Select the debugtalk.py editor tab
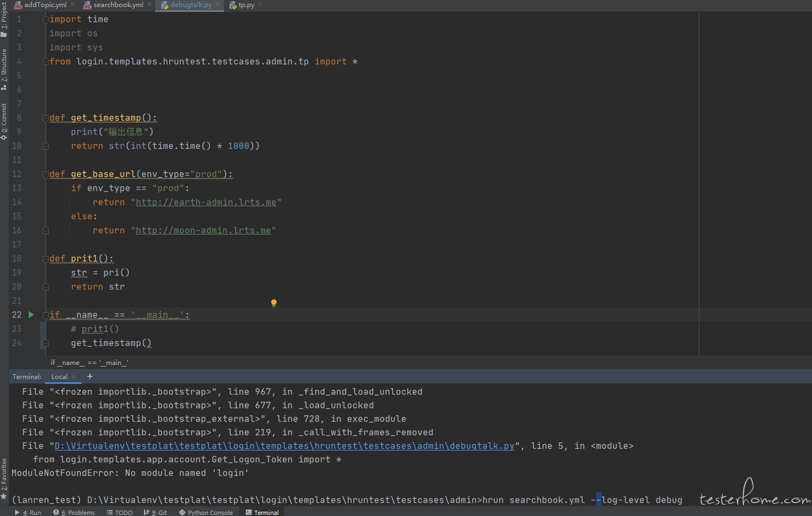This screenshot has height=516, width=812. pyautogui.click(x=190, y=5)
